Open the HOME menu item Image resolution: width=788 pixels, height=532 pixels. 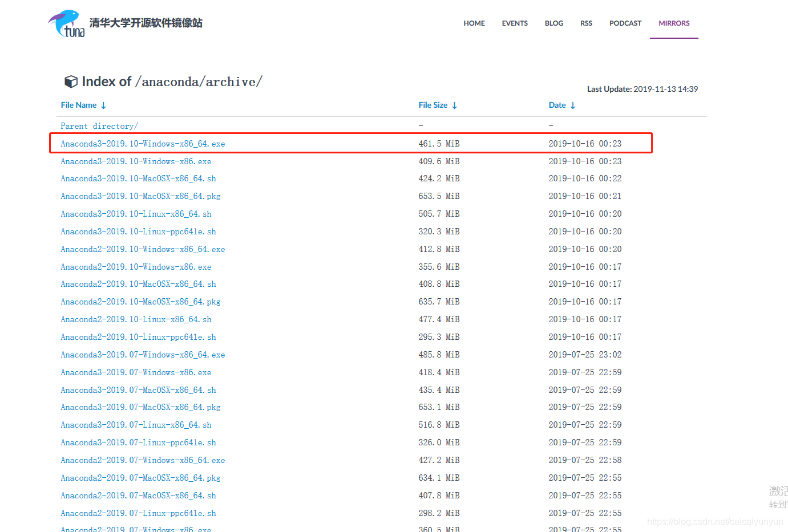(x=474, y=23)
